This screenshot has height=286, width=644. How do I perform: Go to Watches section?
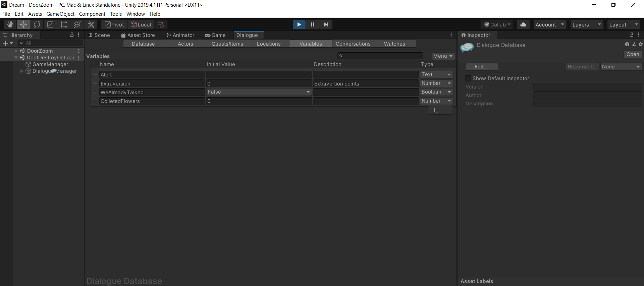click(x=394, y=44)
